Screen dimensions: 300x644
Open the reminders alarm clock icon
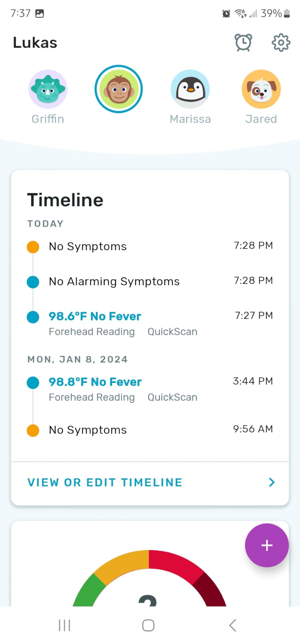point(243,42)
